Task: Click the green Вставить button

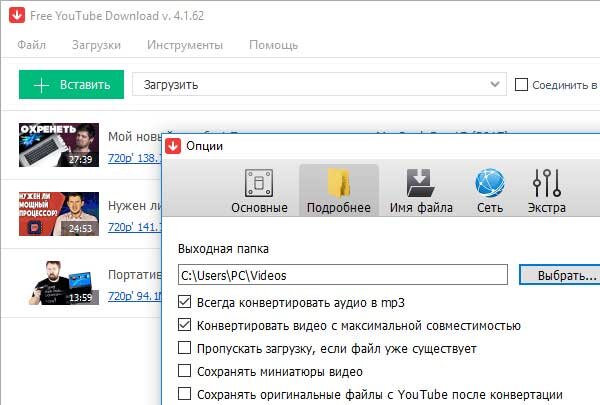Action: click(x=71, y=84)
